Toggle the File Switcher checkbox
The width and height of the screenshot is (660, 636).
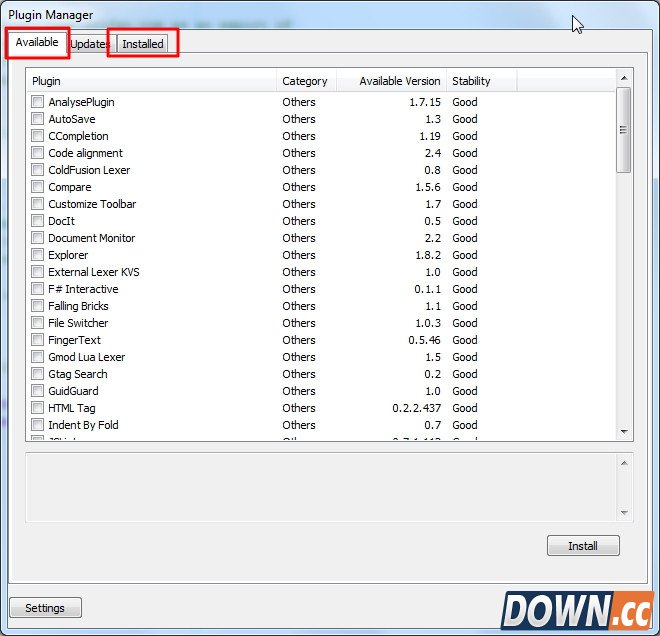[38, 323]
